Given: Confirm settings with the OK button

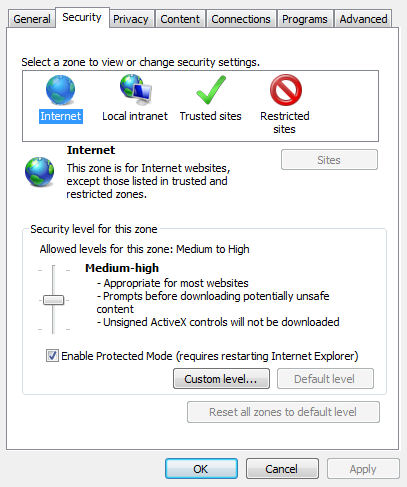Looking at the screenshot, I should [201, 469].
